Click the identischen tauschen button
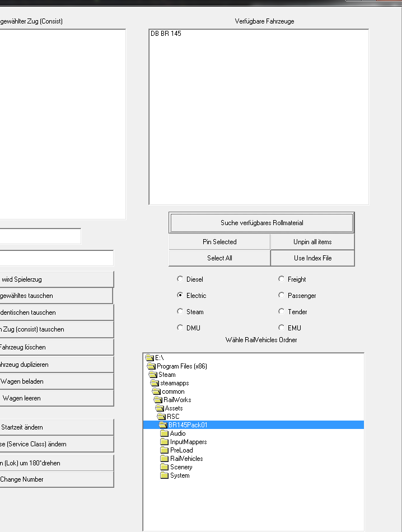The height and width of the screenshot is (532, 402). pyautogui.click(x=57, y=312)
